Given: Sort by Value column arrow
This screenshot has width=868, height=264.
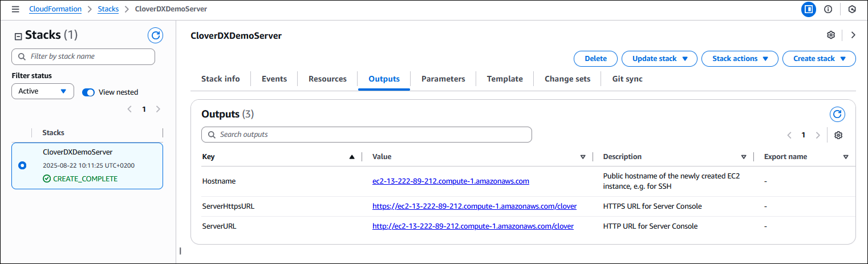Looking at the screenshot, I should click(583, 157).
